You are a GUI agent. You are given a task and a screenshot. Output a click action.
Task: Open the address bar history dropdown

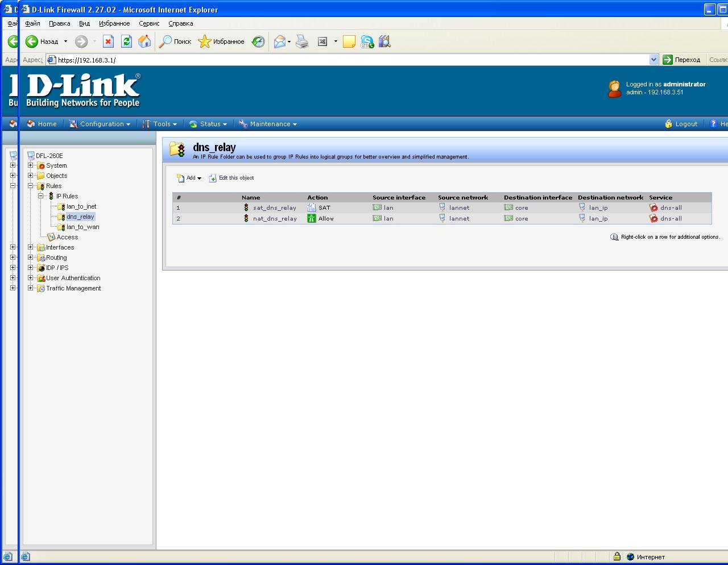tap(653, 60)
